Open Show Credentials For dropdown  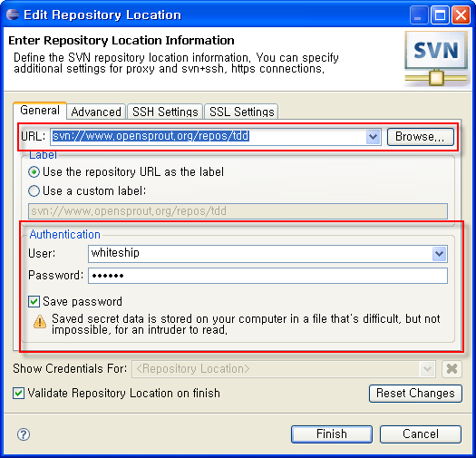(x=427, y=369)
